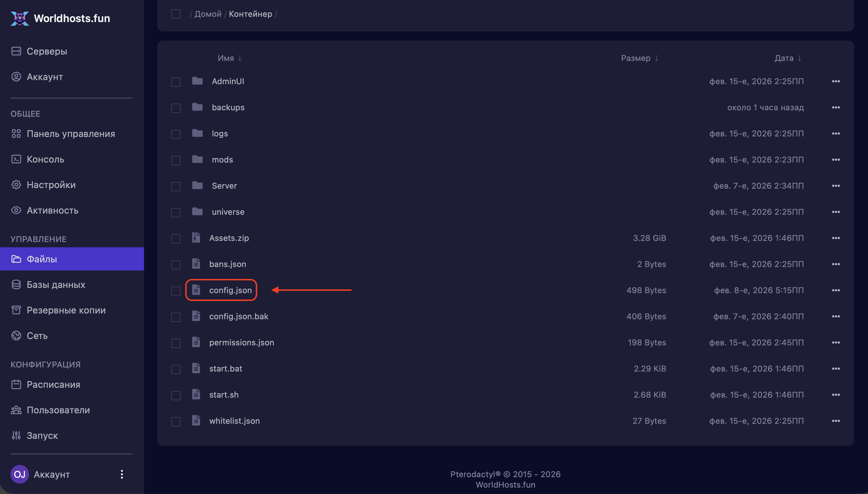
Task: Toggle the select-all checkbox near breadcrumb
Action: (x=176, y=14)
